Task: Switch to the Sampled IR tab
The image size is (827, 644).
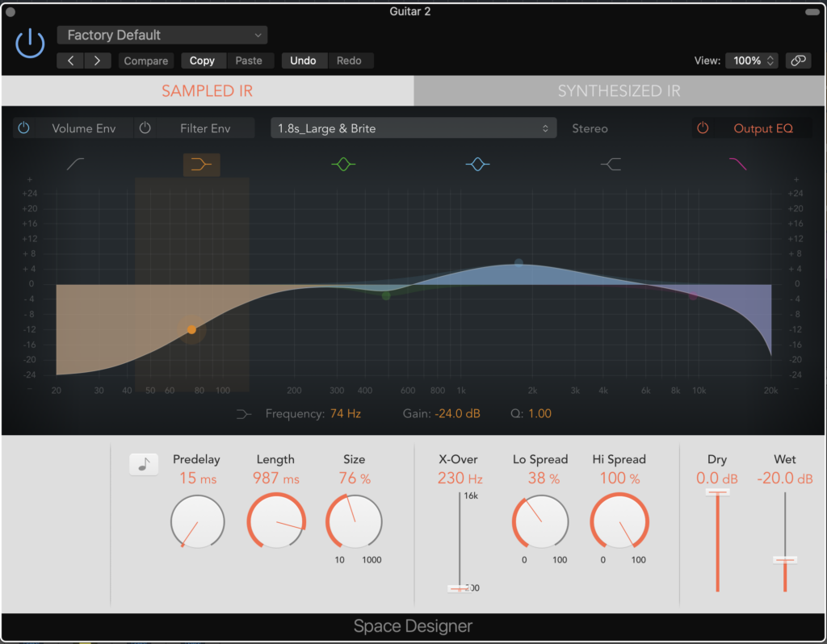Action: coord(208,90)
